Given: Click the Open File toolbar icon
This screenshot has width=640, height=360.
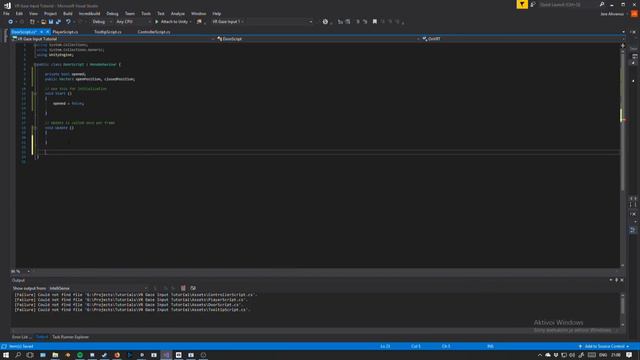Looking at the screenshot, I should tap(43, 22).
